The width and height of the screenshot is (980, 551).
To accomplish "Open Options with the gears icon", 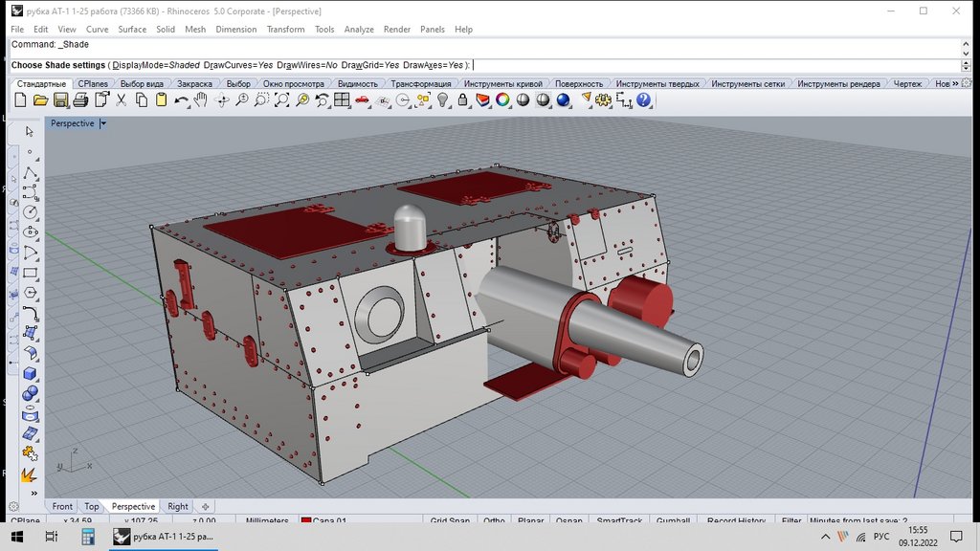I will [603, 99].
